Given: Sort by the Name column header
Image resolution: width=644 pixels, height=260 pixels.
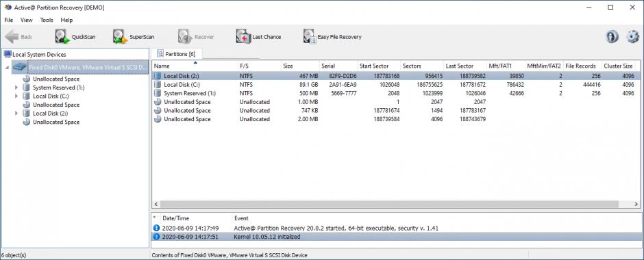Looking at the screenshot, I should tap(195, 66).
